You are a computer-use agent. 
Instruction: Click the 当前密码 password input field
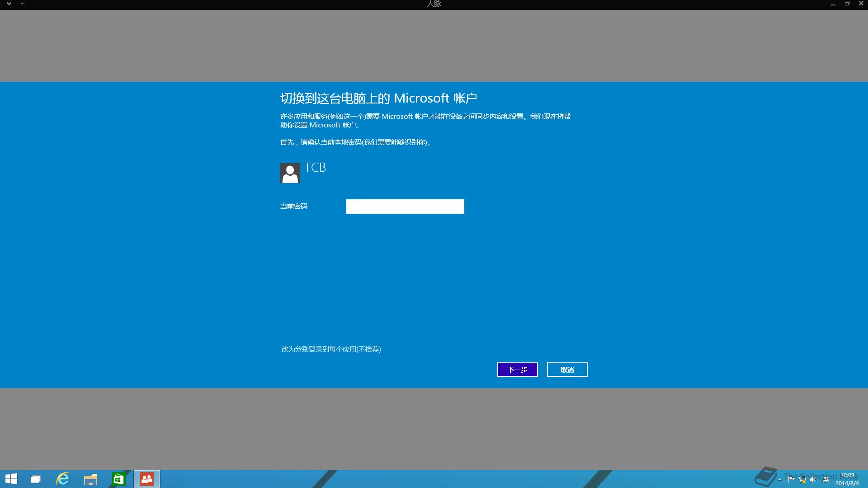tap(405, 206)
